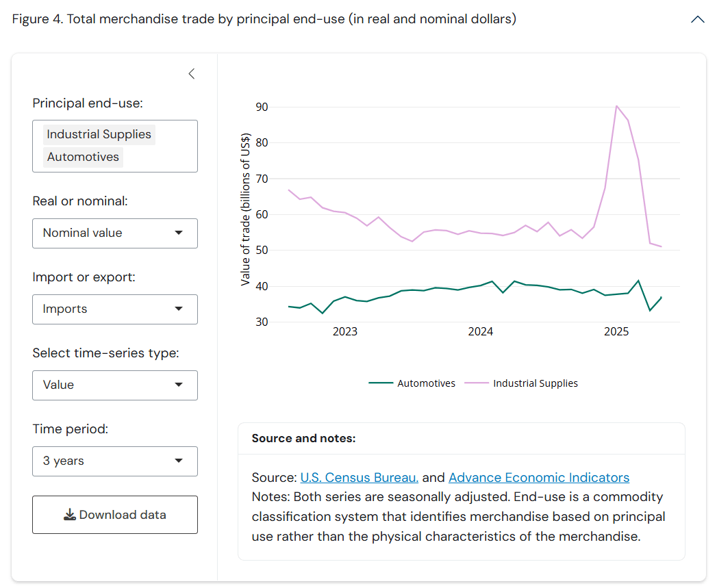Click the pink Industrial Supplies legend swatch
Image resolution: width=717 pixels, height=588 pixels.
[477, 383]
